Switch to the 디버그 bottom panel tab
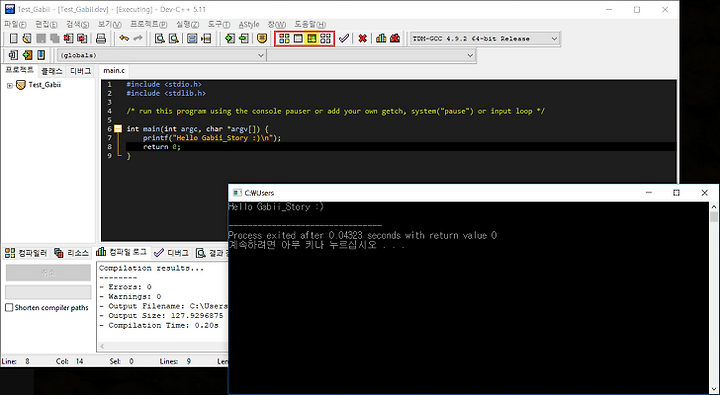 [171, 253]
